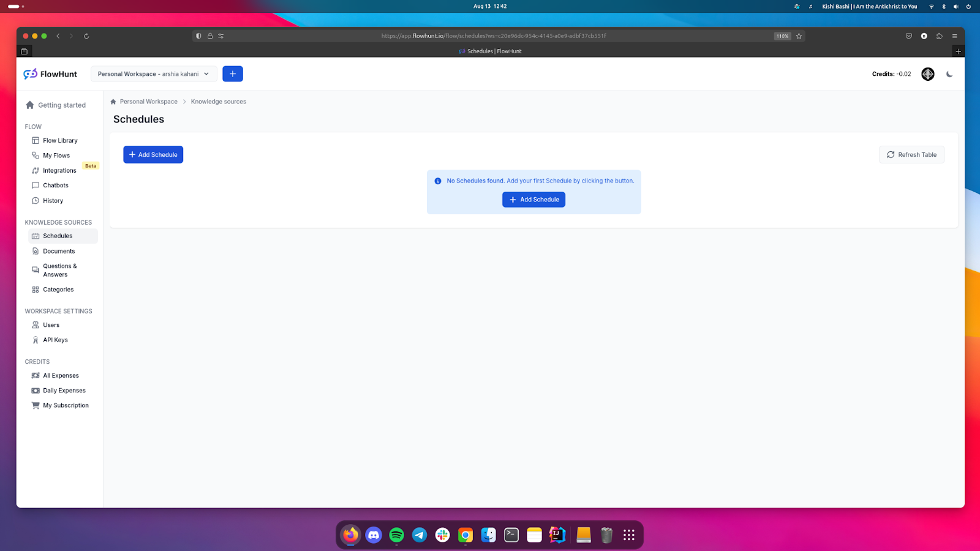Viewport: 980px width, 551px height.
Task: Open the Integrations beta page
Action: 59,171
